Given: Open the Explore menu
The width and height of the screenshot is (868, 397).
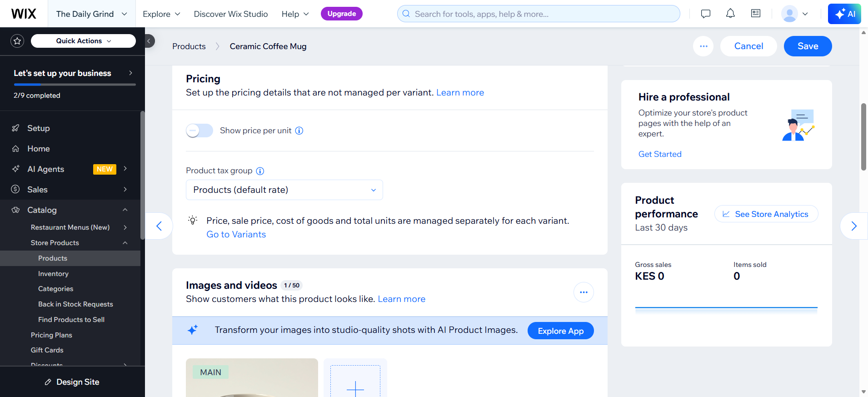Looking at the screenshot, I should [x=161, y=14].
